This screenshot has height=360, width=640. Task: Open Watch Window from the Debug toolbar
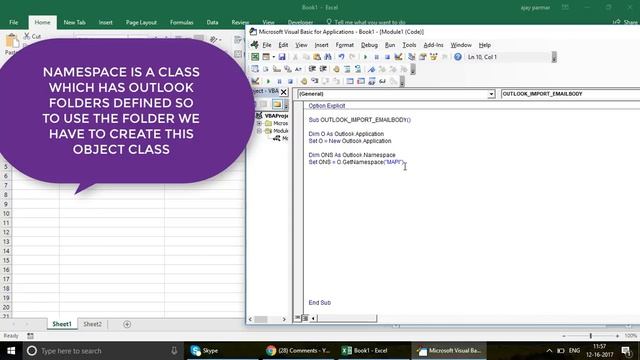(x=372, y=81)
